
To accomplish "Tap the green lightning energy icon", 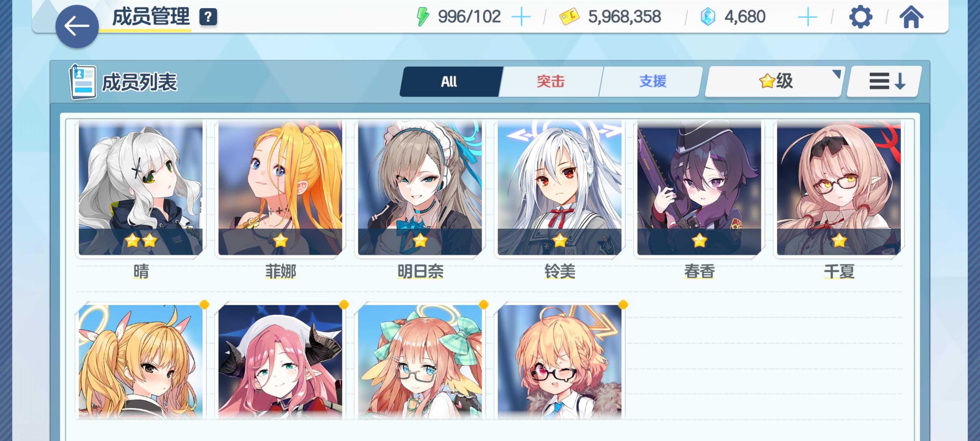I will point(423,17).
